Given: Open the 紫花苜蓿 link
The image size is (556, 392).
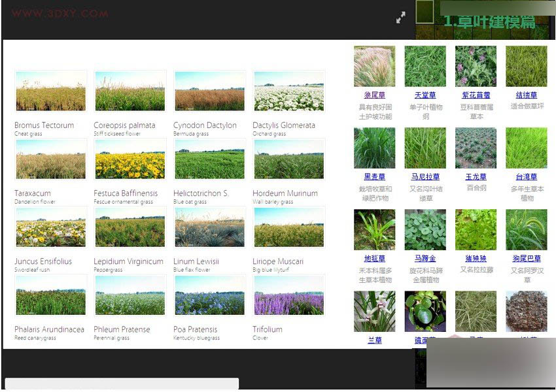Looking at the screenshot, I should coord(475,93).
